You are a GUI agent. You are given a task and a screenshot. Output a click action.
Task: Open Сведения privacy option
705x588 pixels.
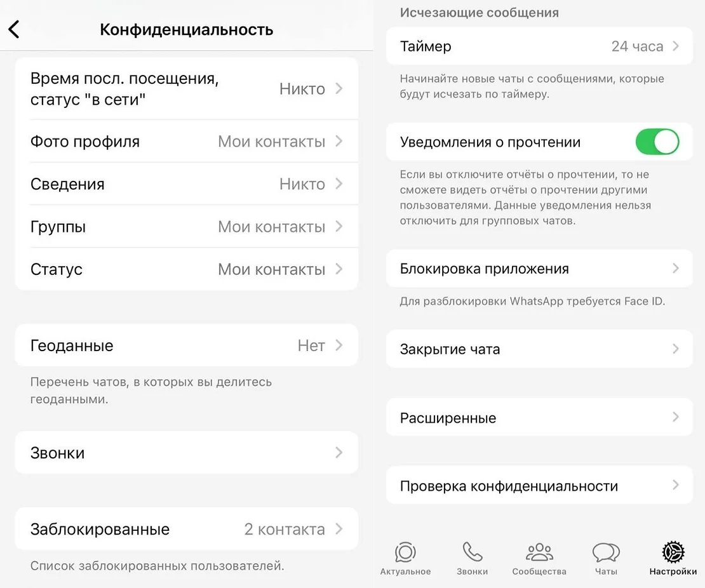[187, 184]
